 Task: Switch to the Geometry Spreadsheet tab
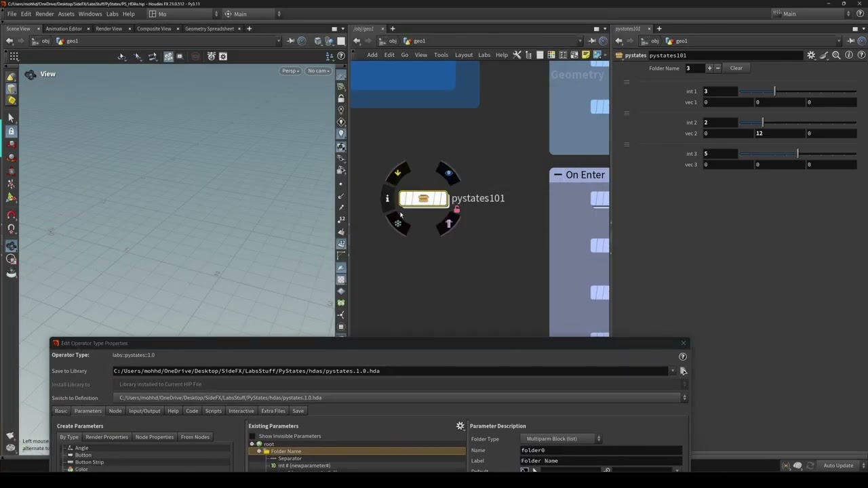pyautogui.click(x=209, y=28)
